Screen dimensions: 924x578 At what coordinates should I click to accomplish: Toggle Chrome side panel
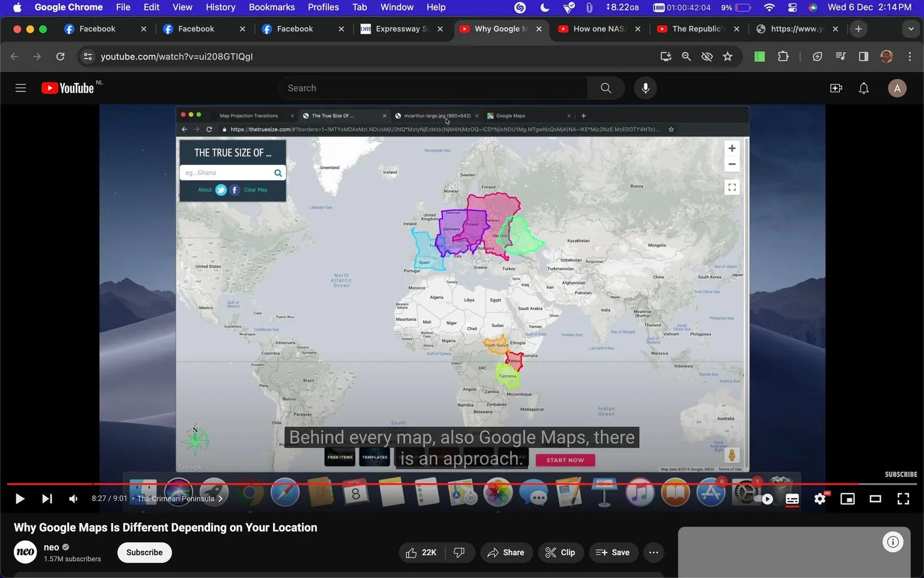pos(863,56)
